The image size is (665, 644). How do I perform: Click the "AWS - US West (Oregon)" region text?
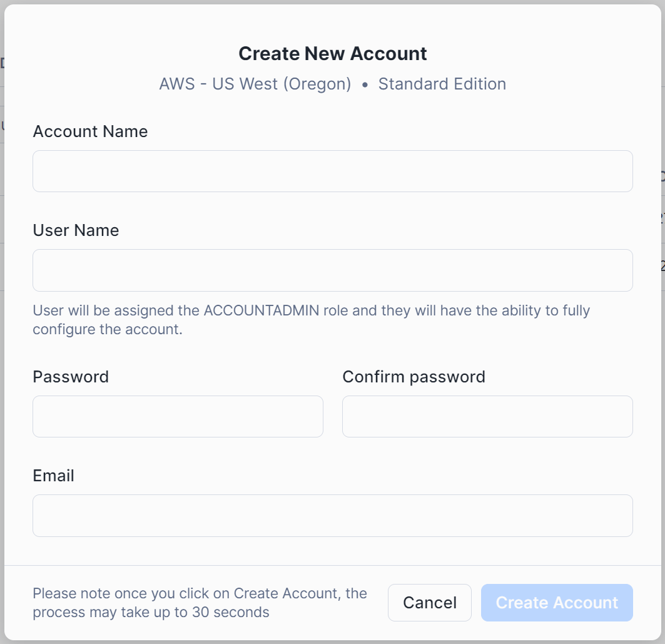click(255, 84)
